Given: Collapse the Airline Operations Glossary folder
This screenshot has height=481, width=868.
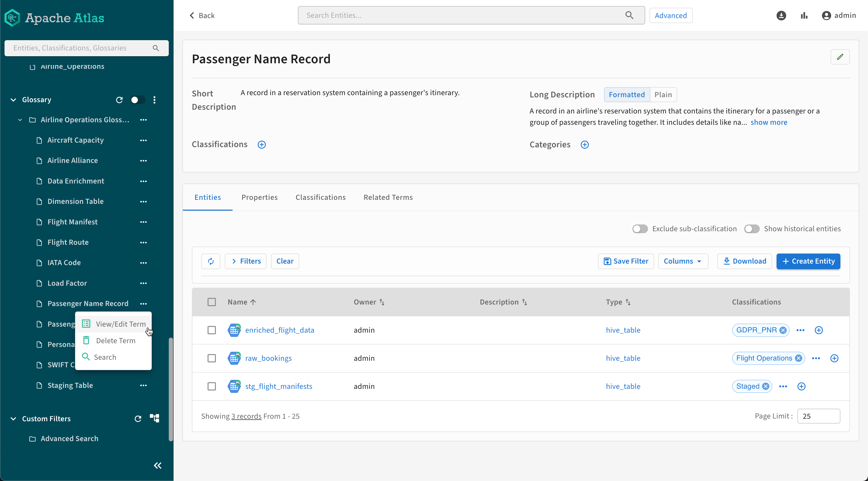Looking at the screenshot, I should [20, 120].
